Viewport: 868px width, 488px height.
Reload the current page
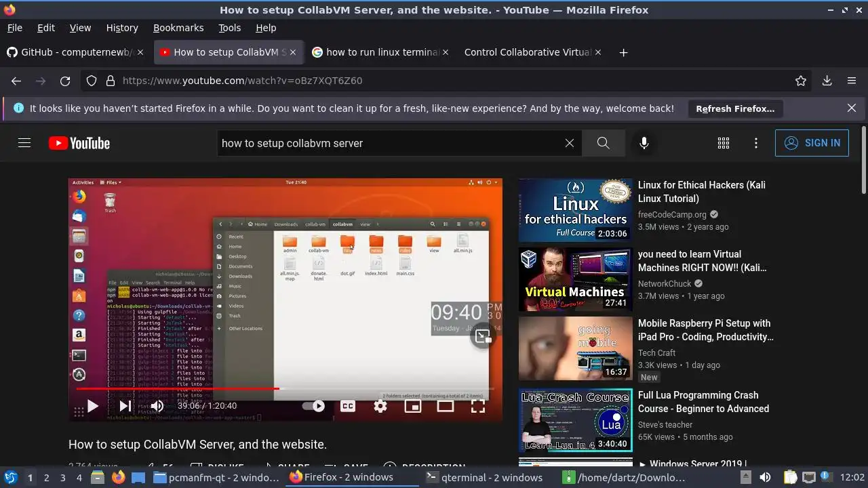coord(65,81)
